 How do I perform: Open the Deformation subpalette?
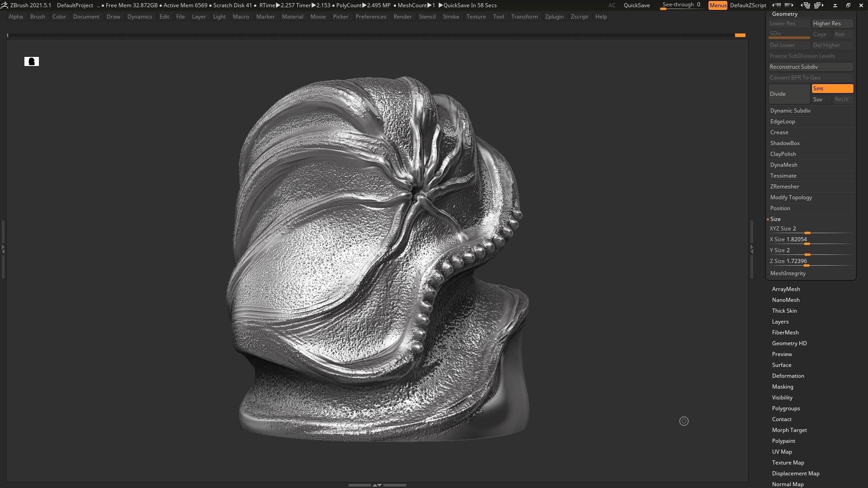pos(788,376)
